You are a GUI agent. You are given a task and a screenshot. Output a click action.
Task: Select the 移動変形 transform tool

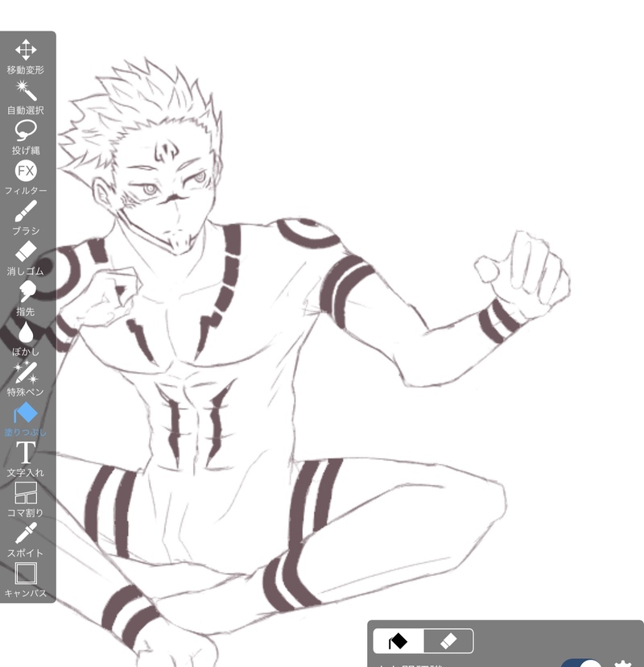[26, 56]
